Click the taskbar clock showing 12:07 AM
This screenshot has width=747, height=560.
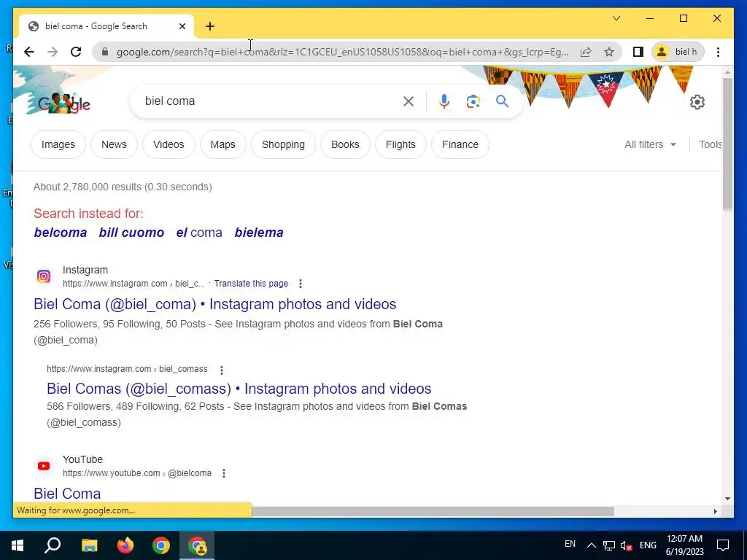(x=684, y=545)
